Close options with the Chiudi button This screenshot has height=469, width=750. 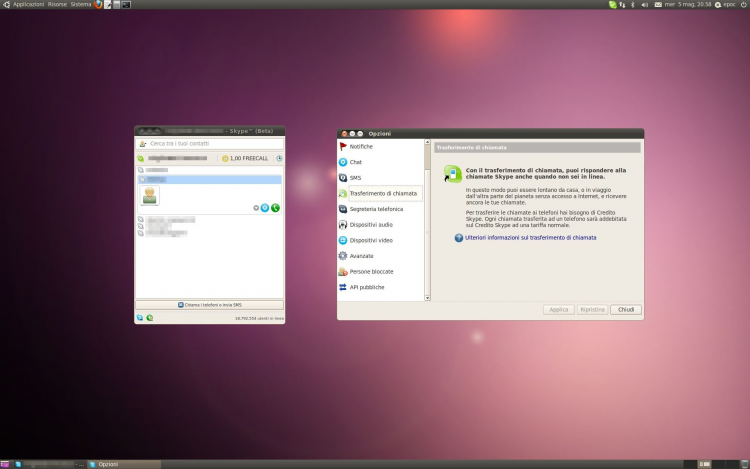pos(626,310)
